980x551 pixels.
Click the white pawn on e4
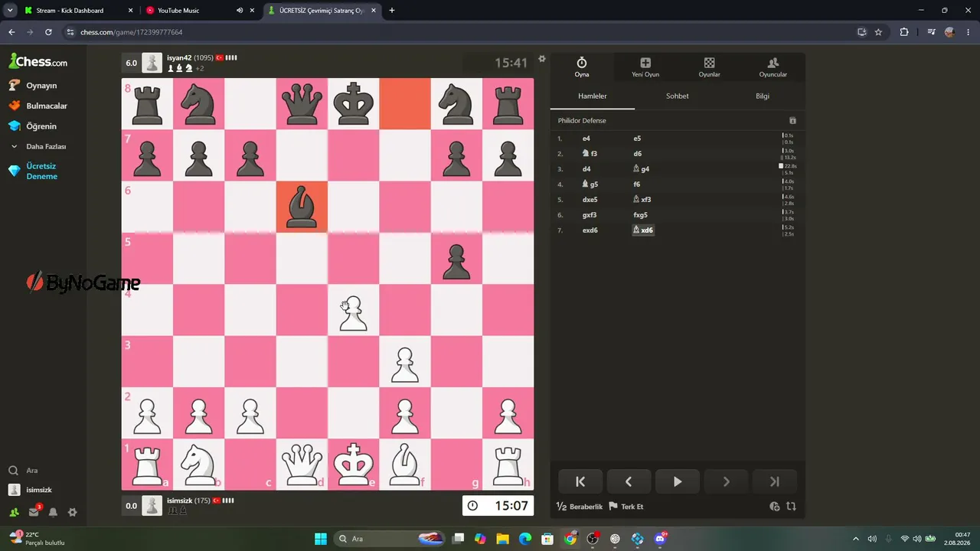pyautogui.click(x=353, y=311)
